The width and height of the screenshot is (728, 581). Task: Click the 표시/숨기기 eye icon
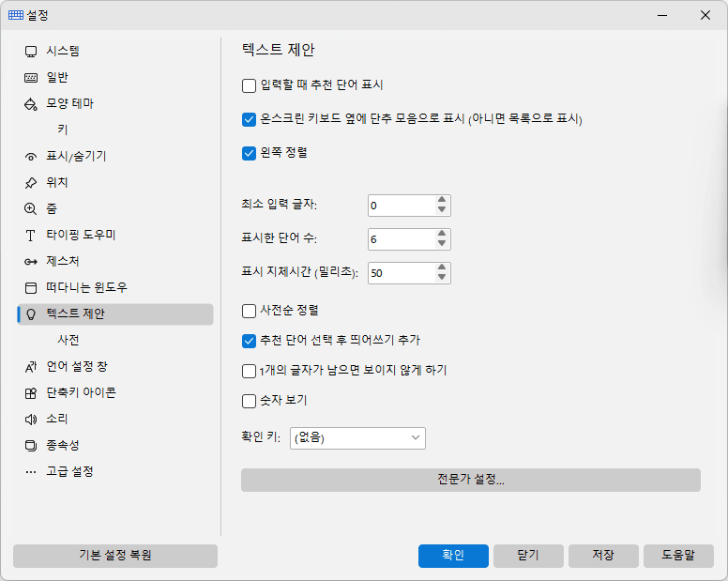pyautogui.click(x=31, y=157)
